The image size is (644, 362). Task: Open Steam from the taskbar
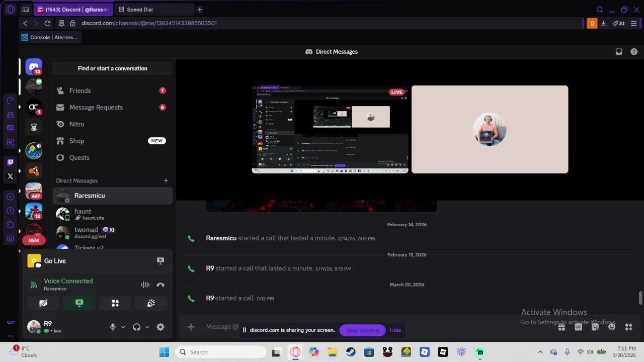[351, 352]
